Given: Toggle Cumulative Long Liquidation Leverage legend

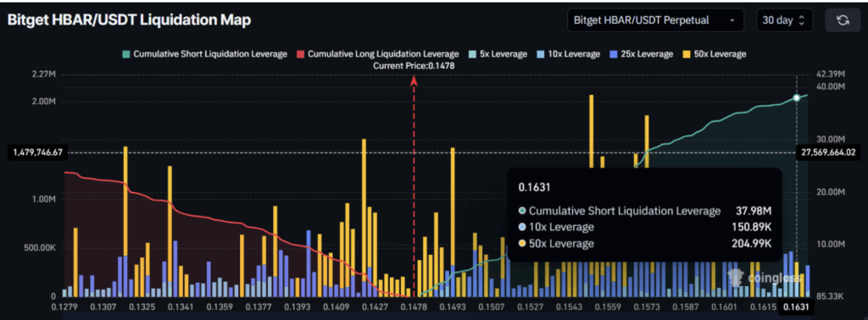Looking at the screenshot, I should click(x=378, y=54).
